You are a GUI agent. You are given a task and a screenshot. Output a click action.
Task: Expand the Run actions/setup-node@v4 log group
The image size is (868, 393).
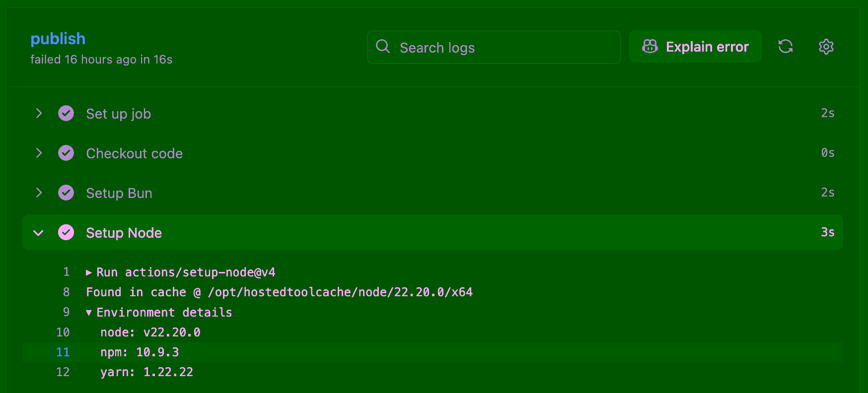click(89, 272)
